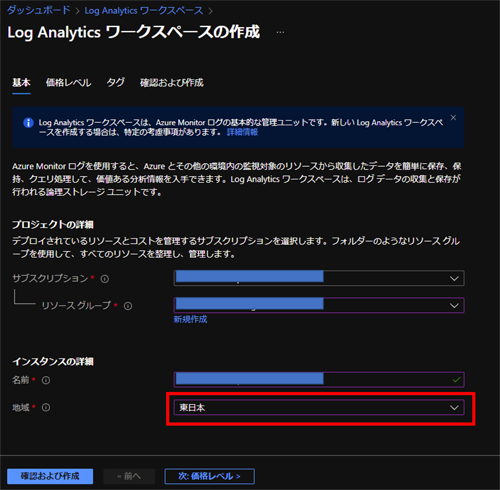Click the info icon beside リソース グループ

point(128,306)
